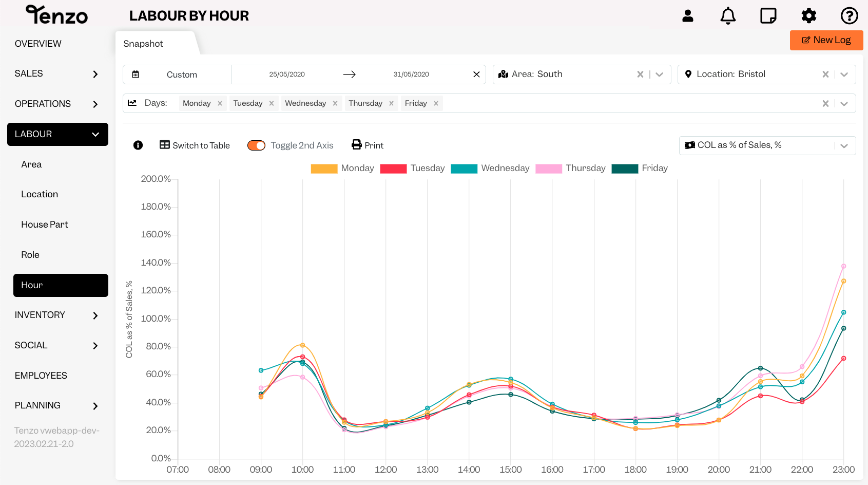Select Area under Labour
This screenshot has height=485, width=868.
click(31, 164)
